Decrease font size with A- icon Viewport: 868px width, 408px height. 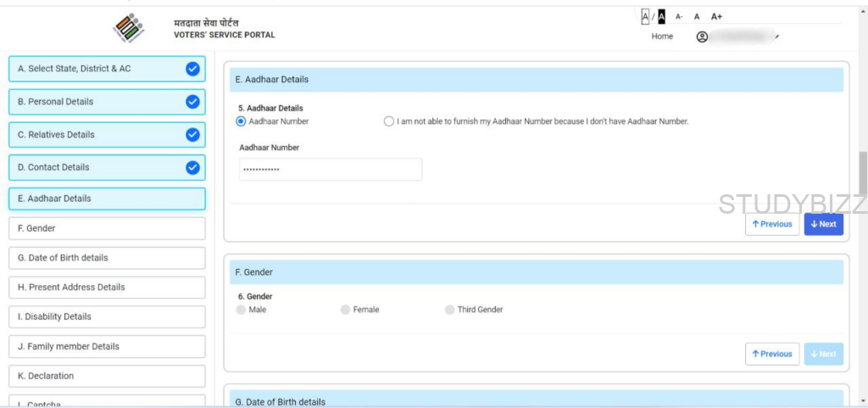tap(679, 16)
